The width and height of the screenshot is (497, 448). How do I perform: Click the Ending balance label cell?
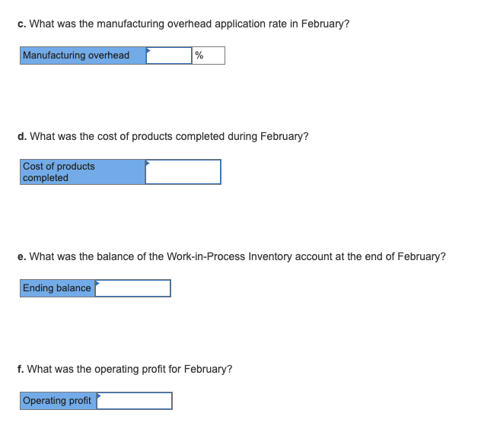(x=57, y=288)
